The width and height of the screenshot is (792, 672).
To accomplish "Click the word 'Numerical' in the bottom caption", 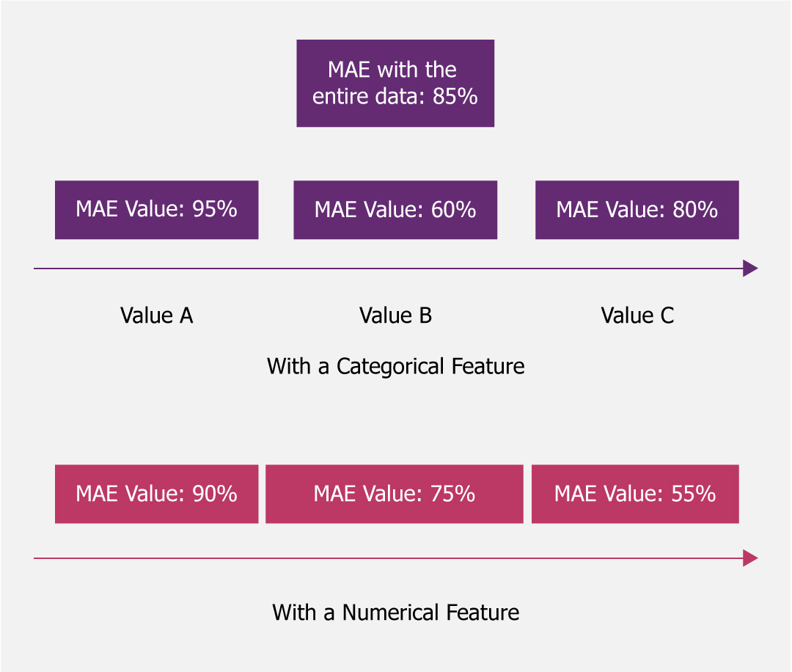I will [x=384, y=613].
